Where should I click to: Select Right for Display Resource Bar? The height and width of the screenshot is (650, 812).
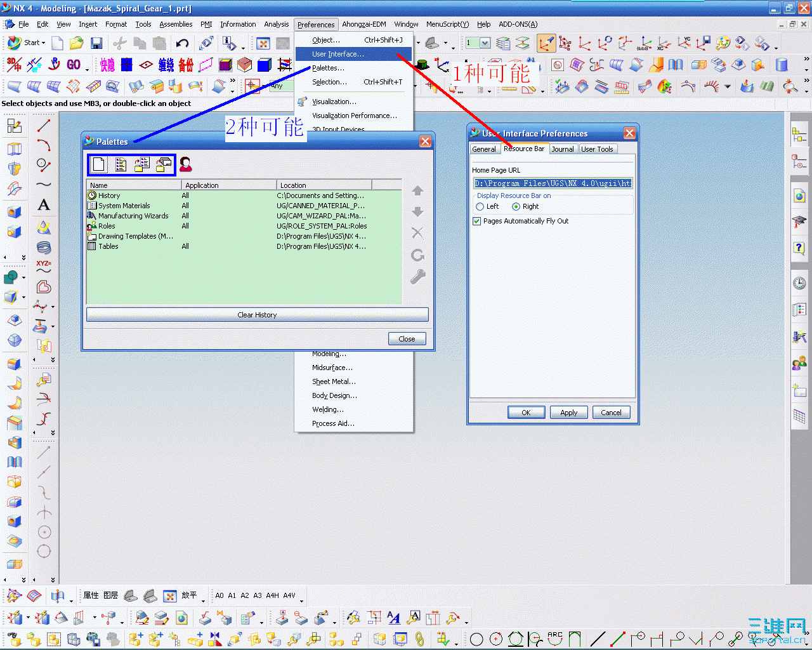(x=516, y=207)
